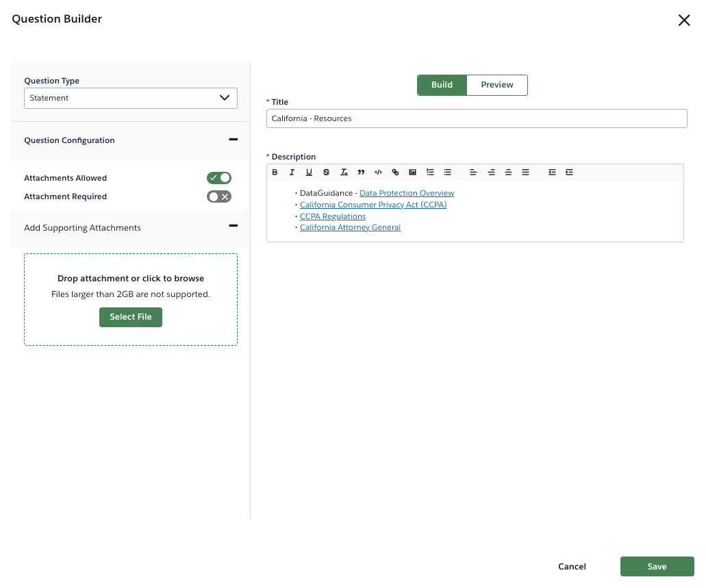Select the center text alignment option
Viewport: 706px width, 588px height.
[491, 172]
